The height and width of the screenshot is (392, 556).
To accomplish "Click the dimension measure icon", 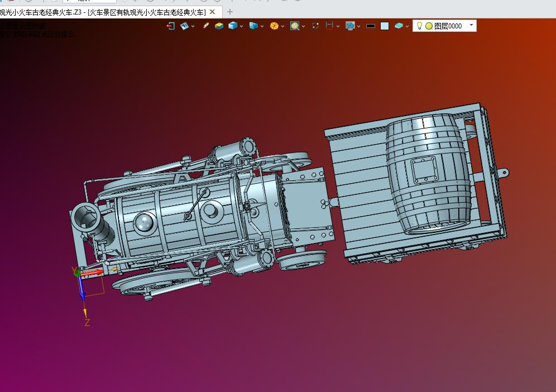I will [329, 26].
